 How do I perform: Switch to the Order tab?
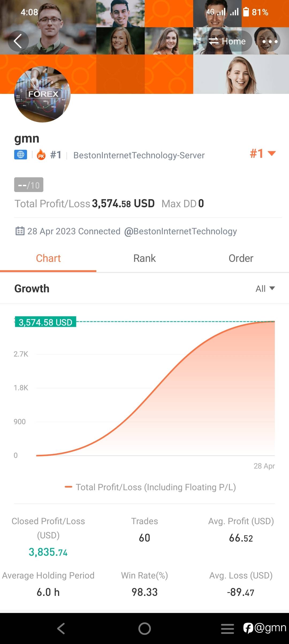coord(241,258)
